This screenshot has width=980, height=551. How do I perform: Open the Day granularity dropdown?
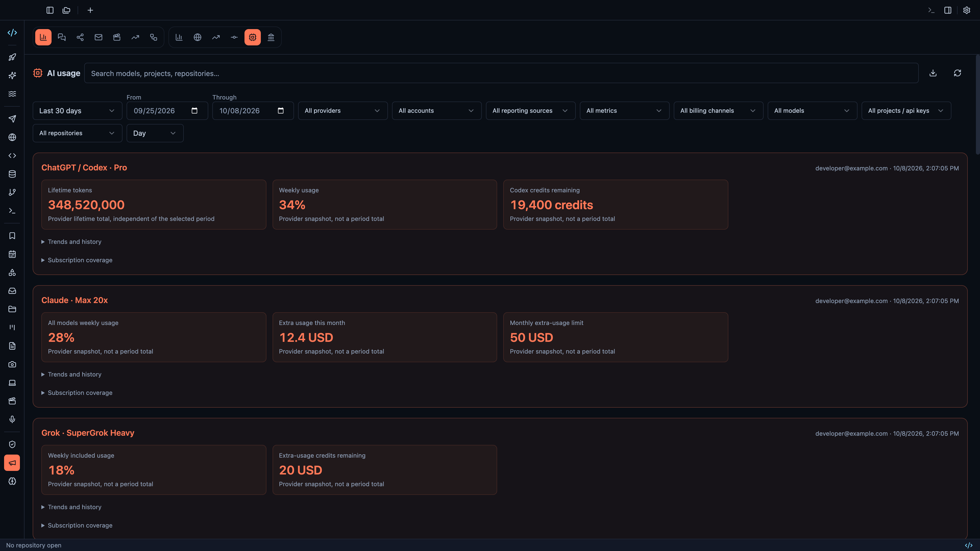pos(155,133)
